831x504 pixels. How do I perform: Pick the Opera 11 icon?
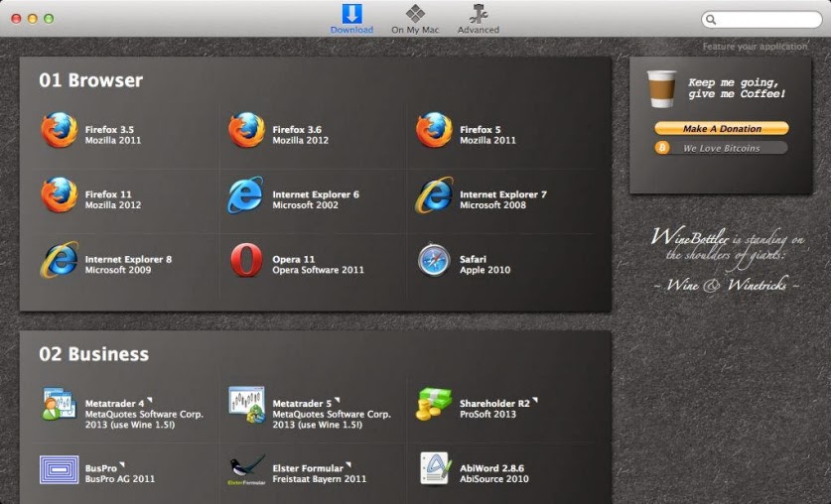click(246, 260)
